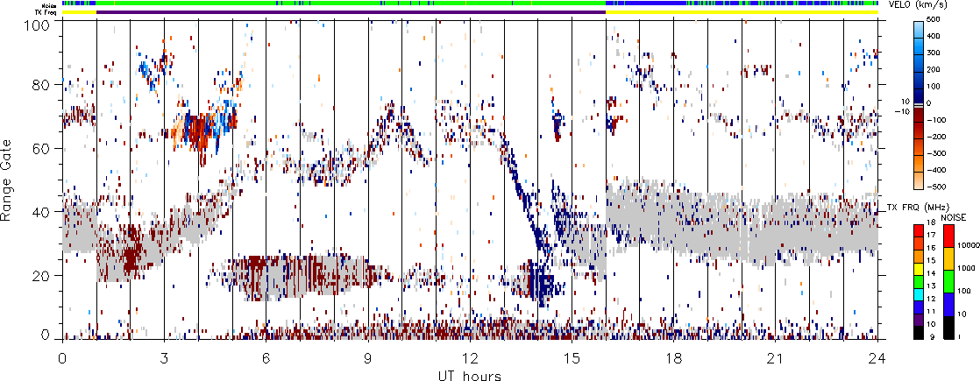This screenshot has width=980, height=381.
Task: Click the "NOISE" legend title
Action: coord(953,216)
